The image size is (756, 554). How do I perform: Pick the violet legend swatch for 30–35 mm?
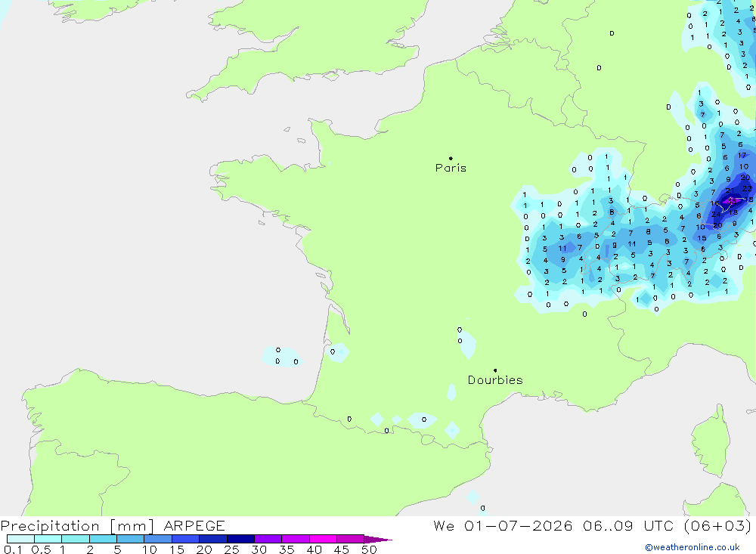click(268, 539)
